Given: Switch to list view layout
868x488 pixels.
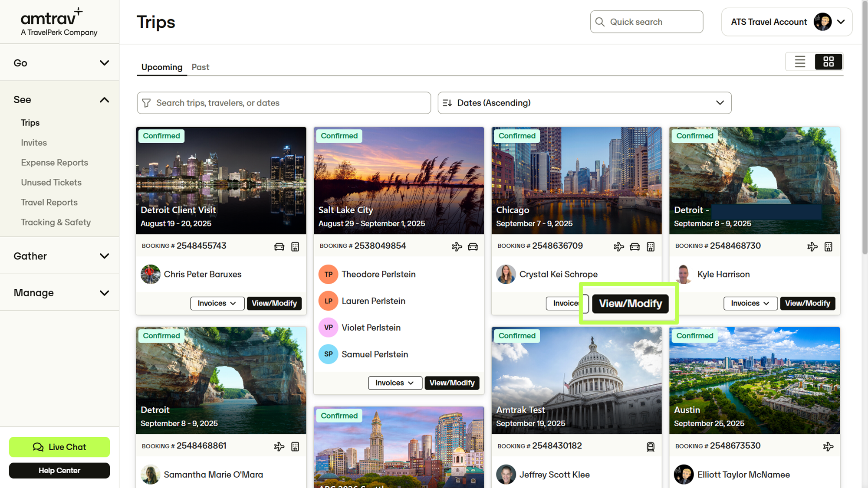Looking at the screenshot, I should click(800, 62).
